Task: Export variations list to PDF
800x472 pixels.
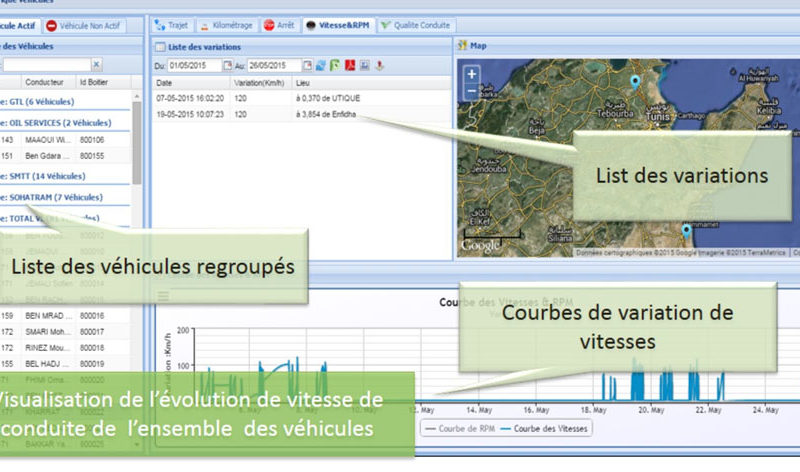Action: pyautogui.click(x=351, y=65)
